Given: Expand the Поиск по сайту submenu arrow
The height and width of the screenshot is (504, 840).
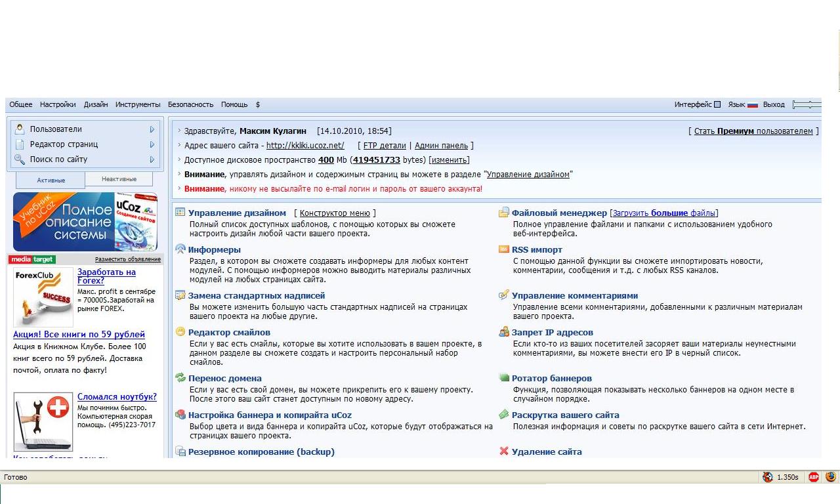Looking at the screenshot, I should pos(152,159).
